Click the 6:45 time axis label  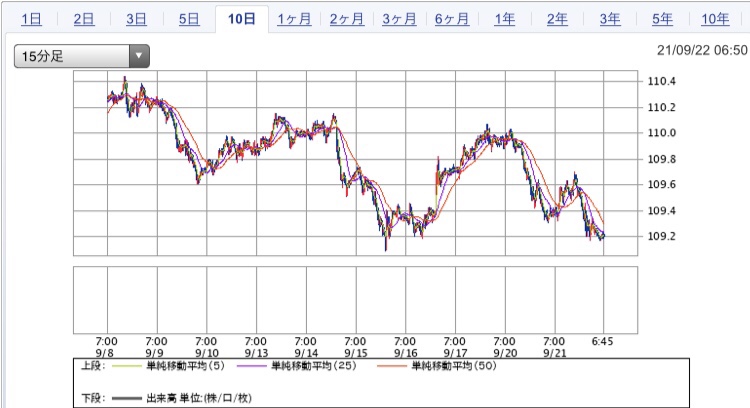(x=602, y=342)
